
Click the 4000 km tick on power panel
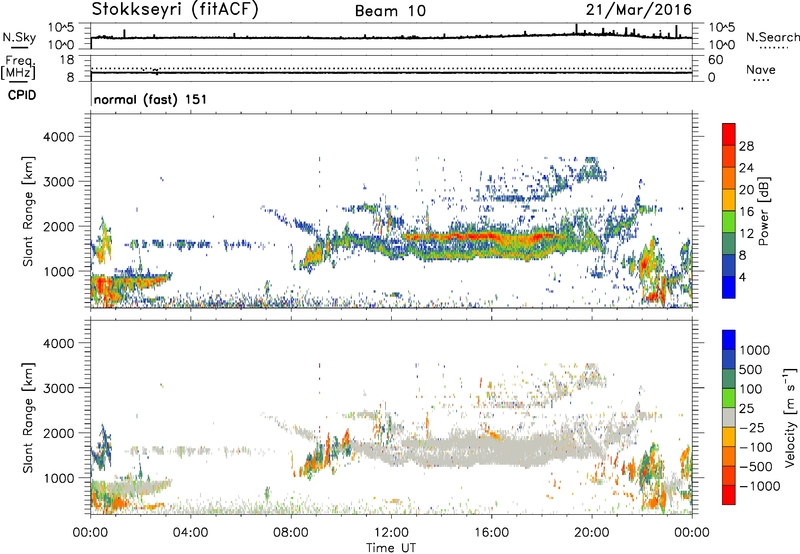click(59, 137)
